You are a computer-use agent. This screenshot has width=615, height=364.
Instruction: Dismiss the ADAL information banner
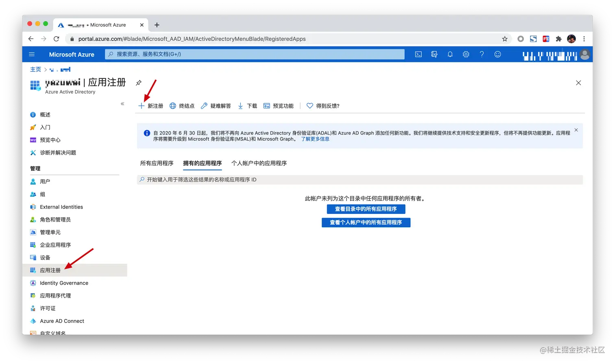tap(576, 130)
